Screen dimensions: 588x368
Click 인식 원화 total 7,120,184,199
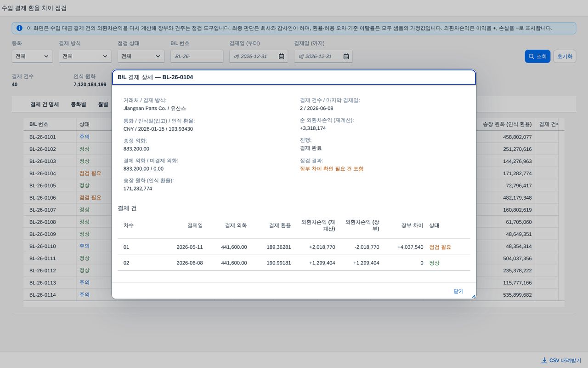click(x=90, y=85)
